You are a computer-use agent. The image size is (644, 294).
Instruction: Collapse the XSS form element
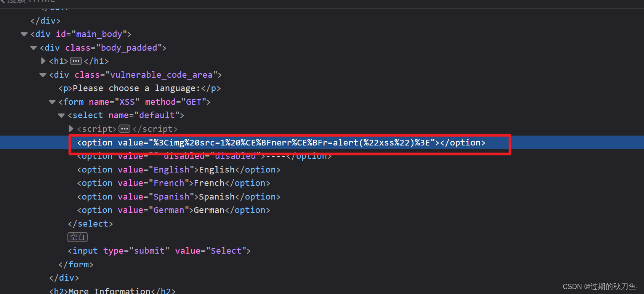pyautogui.click(x=52, y=102)
